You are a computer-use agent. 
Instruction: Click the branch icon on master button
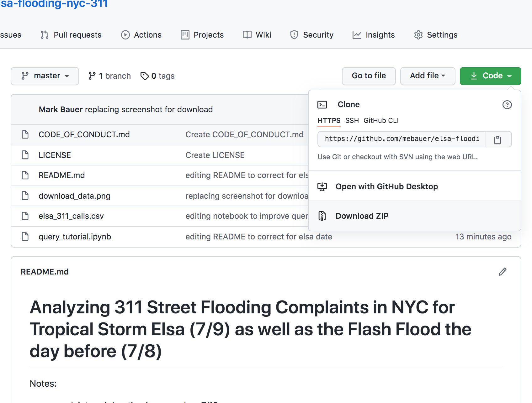click(25, 76)
